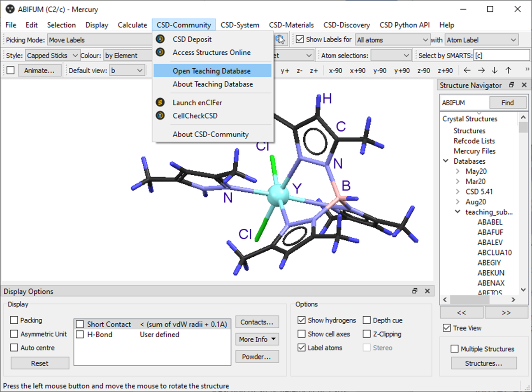Toggle Show cell axes option
The width and height of the screenshot is (532, 392).
click(302, 334)
